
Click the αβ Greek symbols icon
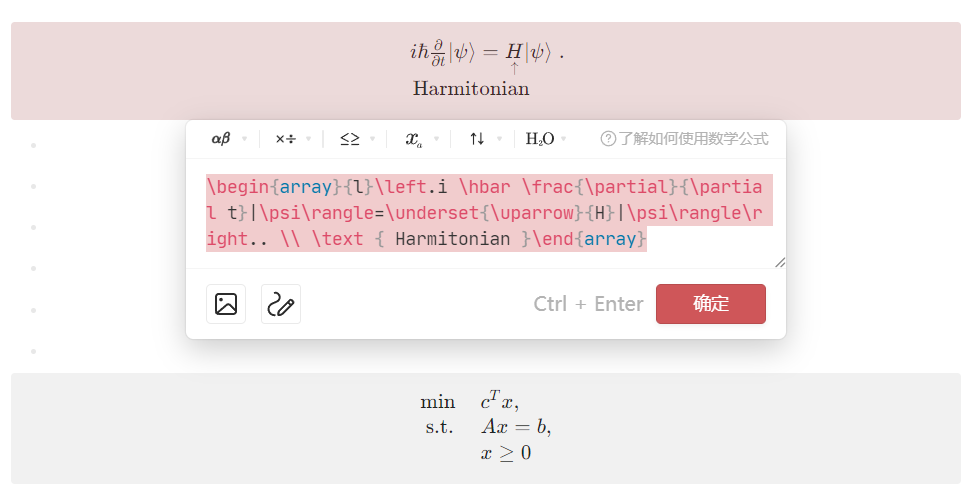tap(221, 139)
